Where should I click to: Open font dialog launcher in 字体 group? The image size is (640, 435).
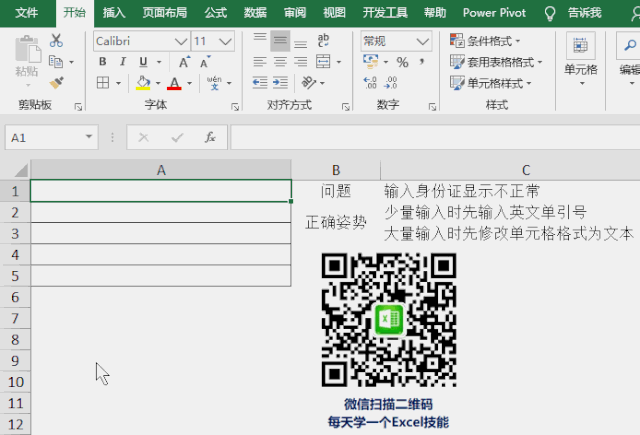click(x=235, y=107)
